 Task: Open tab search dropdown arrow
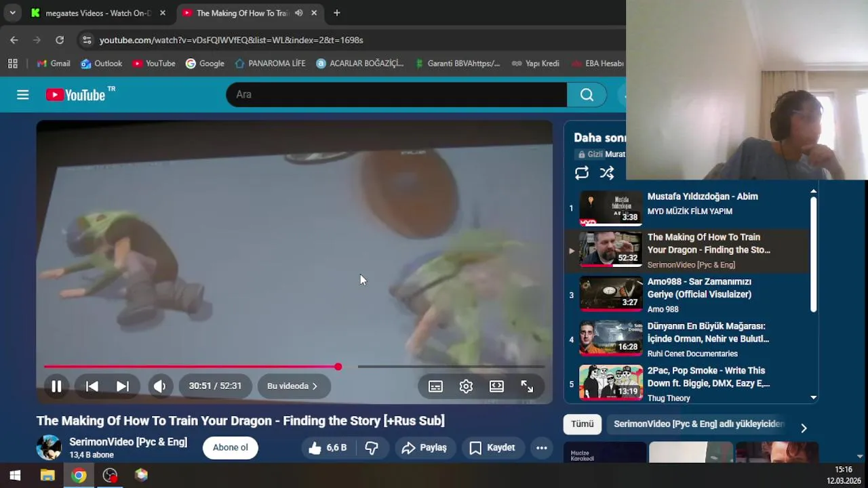pos(12,13)
